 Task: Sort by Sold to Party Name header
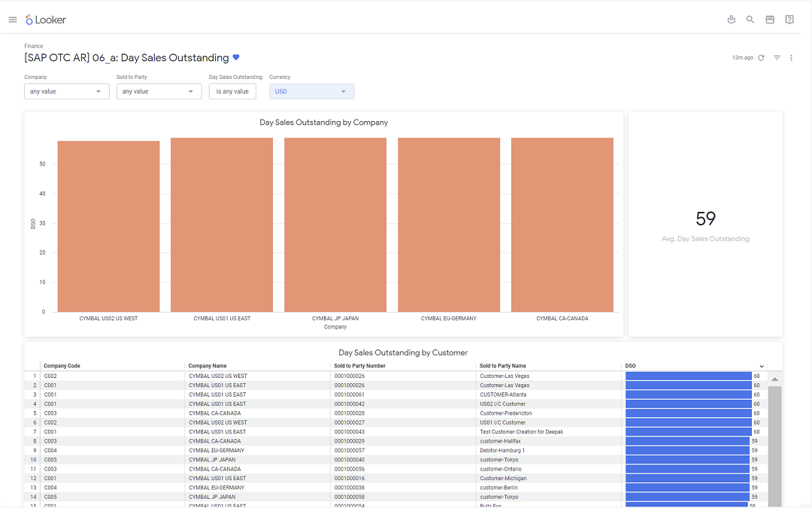coord(503,365)
